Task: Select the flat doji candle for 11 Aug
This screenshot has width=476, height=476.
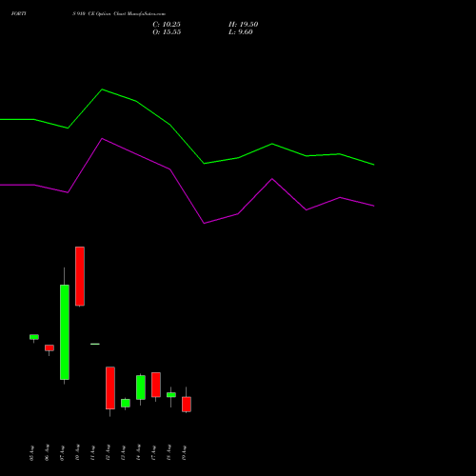Action: (x=95, y=344)
